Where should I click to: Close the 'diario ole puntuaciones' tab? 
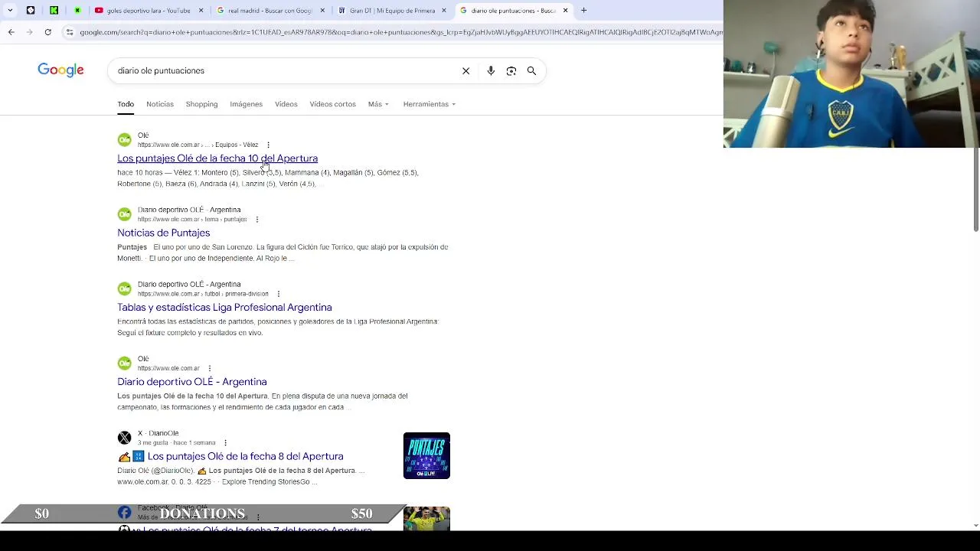click(x=565, y=11)
